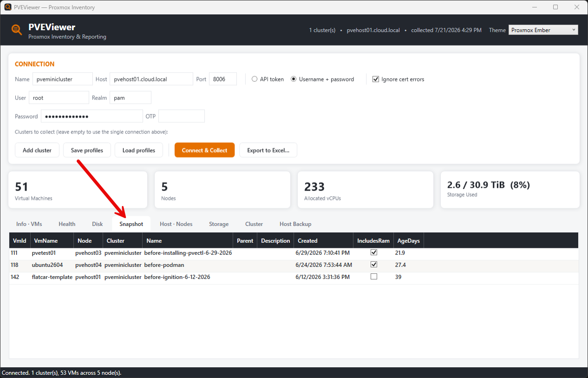Switch to the Host Backup tab
This screenshot has width=588, height=378.
coord(295,224)
